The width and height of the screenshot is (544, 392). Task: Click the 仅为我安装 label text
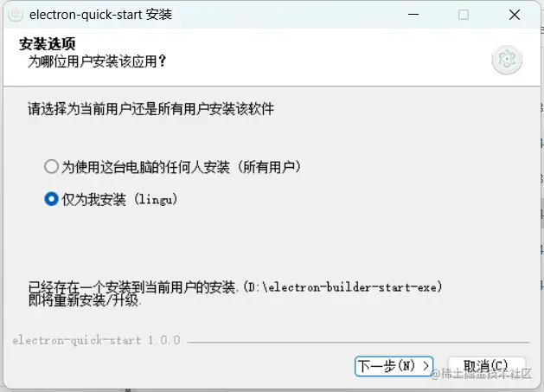[x=93, y=199]
